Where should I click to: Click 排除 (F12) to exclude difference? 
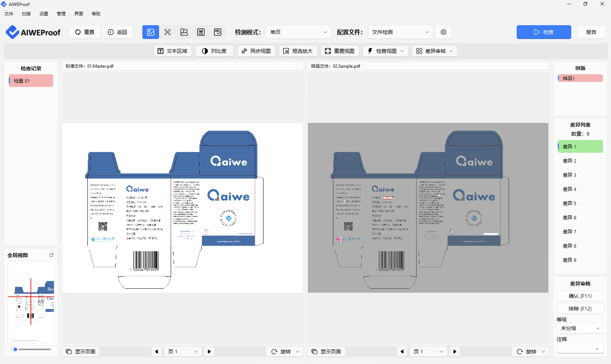point(580,309)
